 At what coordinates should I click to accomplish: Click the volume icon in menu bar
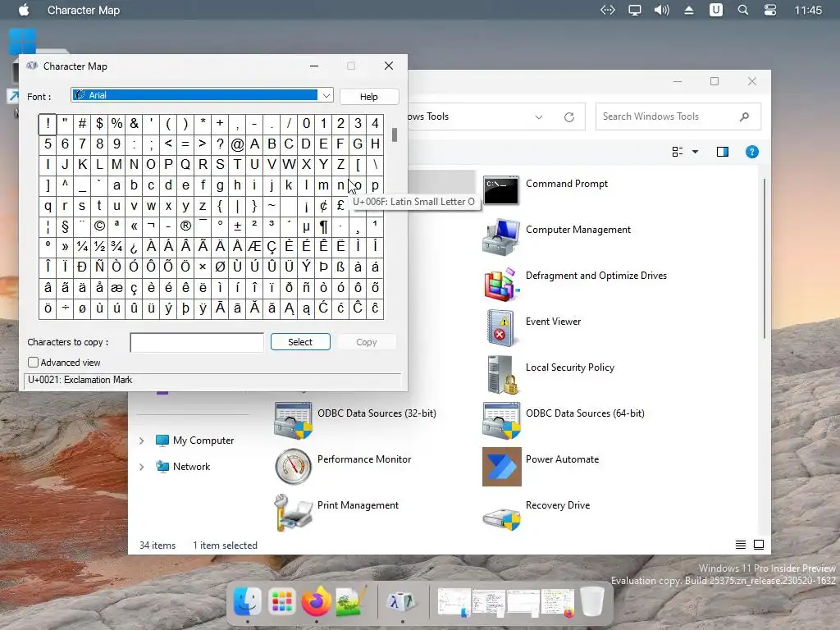point(662,10)
